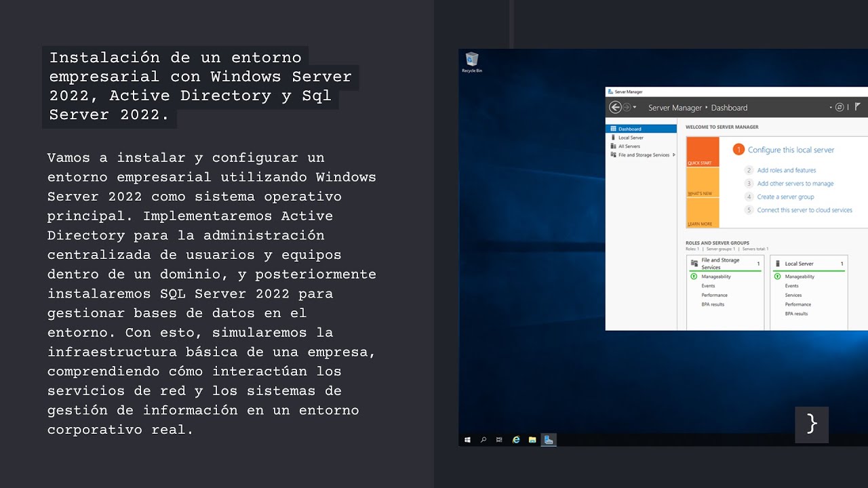
Task: Click Events in File and Storage Services tile
Action: (x=708, y=286)
